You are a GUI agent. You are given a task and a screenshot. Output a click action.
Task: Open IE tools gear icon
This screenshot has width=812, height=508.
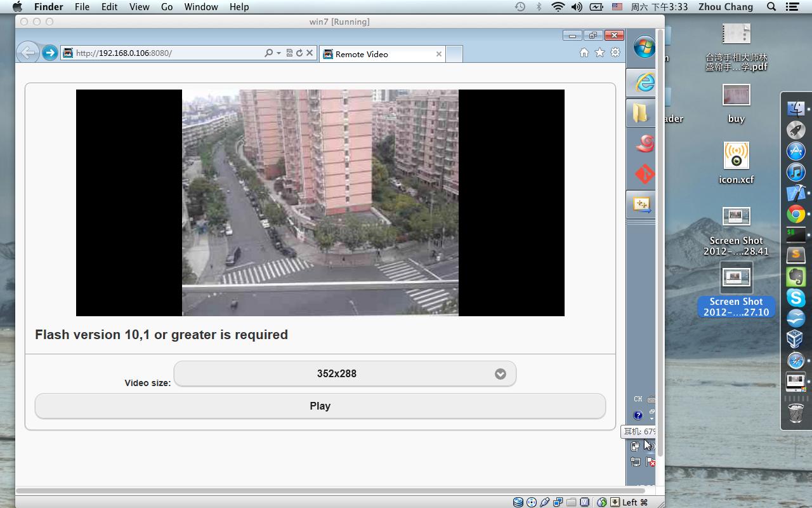coord(615,53)
